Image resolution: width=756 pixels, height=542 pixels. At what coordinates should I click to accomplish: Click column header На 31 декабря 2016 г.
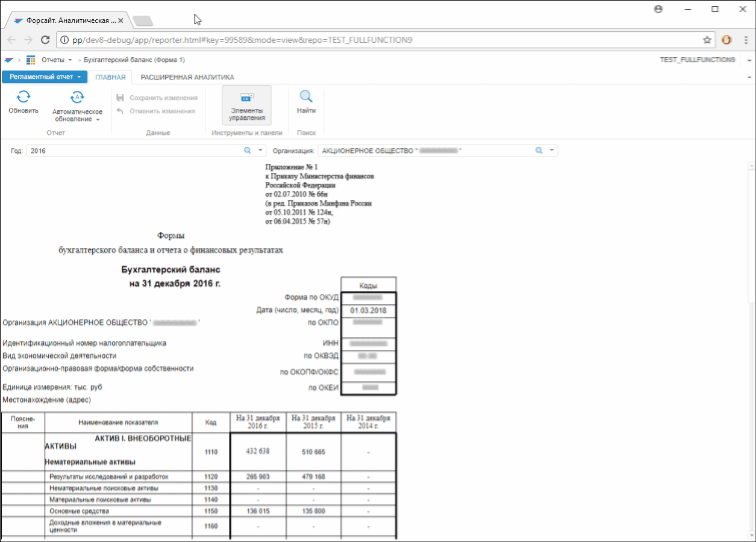258,422
